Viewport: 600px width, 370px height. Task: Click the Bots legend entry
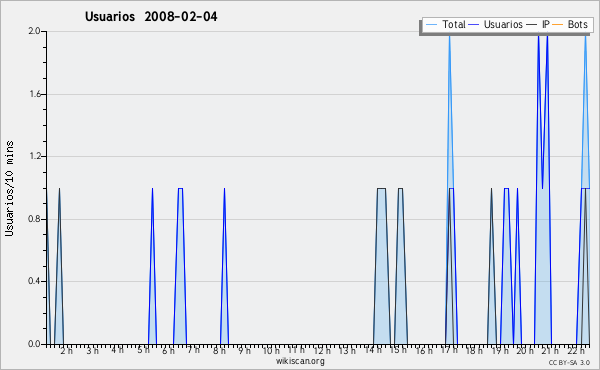[x=569, y=24]
